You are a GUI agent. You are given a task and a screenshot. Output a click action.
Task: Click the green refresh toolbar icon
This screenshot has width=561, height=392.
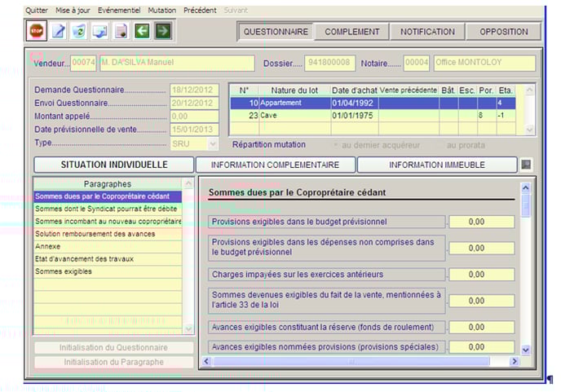click(79, 31)
